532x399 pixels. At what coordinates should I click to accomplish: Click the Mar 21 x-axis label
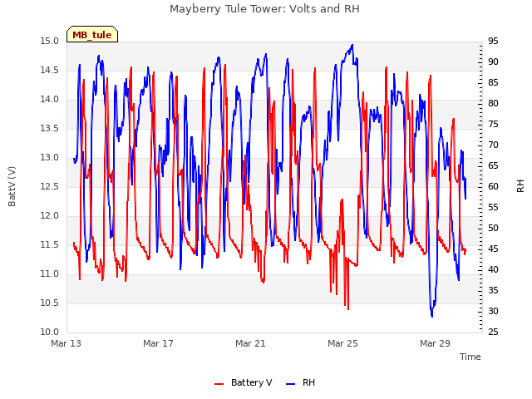pyautogui.click(x=250, y=343)
